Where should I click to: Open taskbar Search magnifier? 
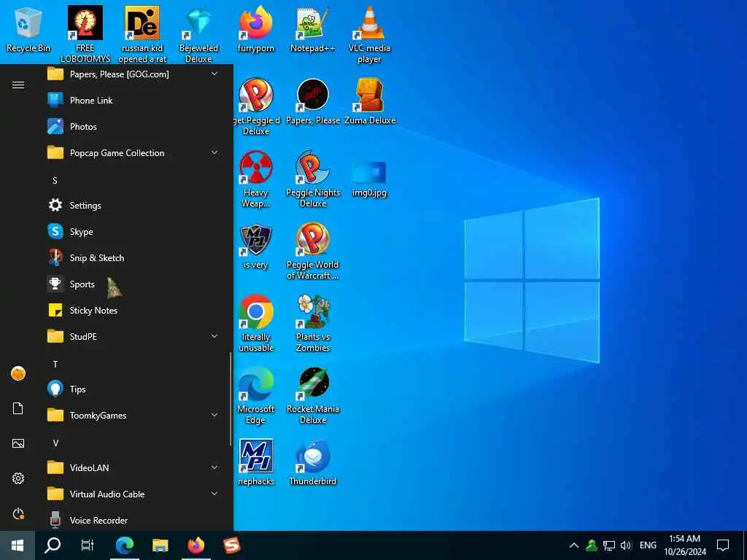[53, 545]
